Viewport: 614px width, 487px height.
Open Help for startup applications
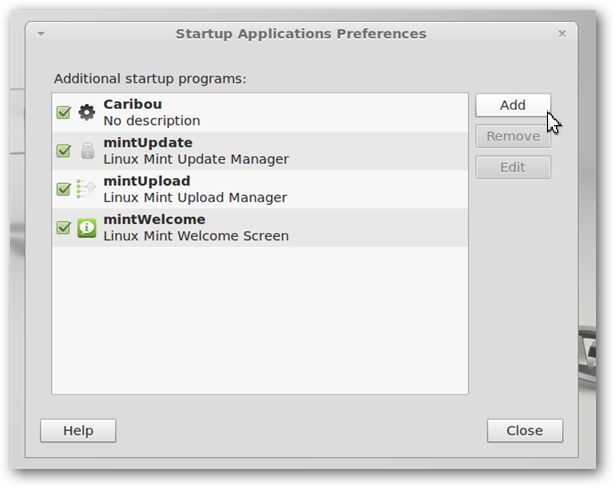pyautogui.click(x=78, y=431)
